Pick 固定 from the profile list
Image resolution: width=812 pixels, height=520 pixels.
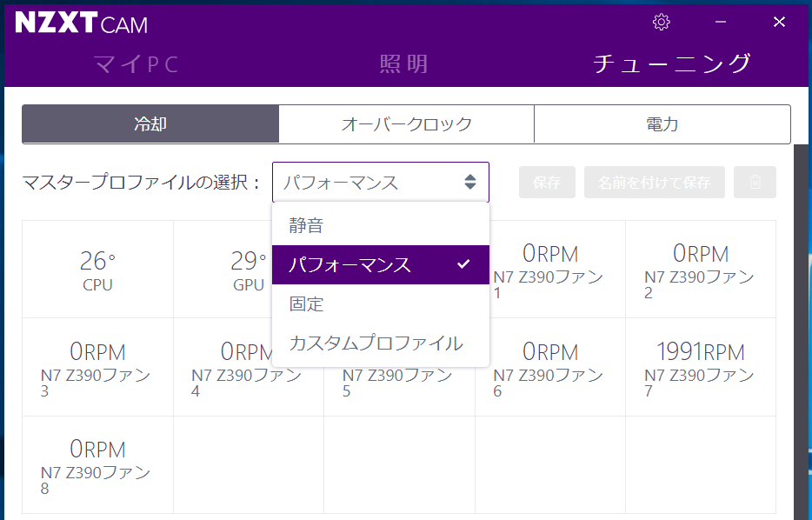pyautogui.click(x=381, y=303)
